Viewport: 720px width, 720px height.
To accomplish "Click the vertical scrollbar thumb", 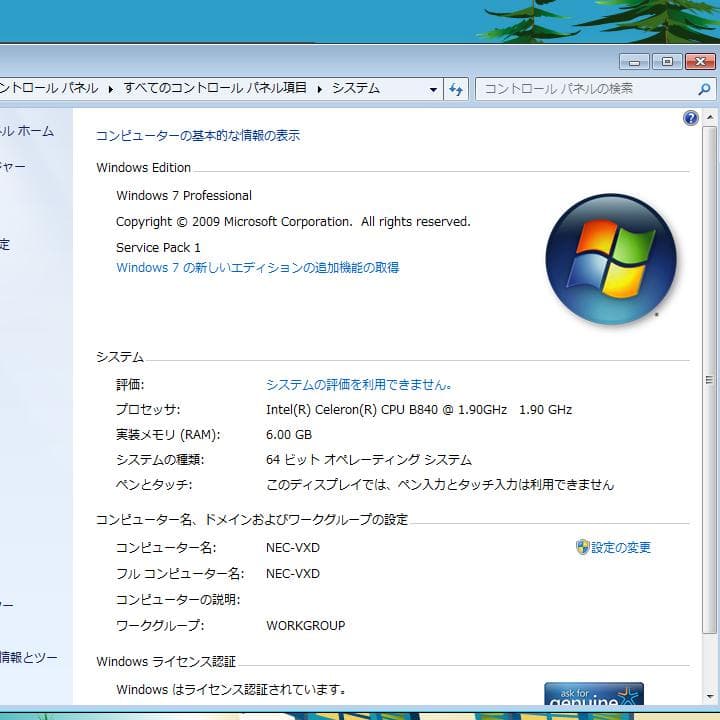I will point(709,380).
